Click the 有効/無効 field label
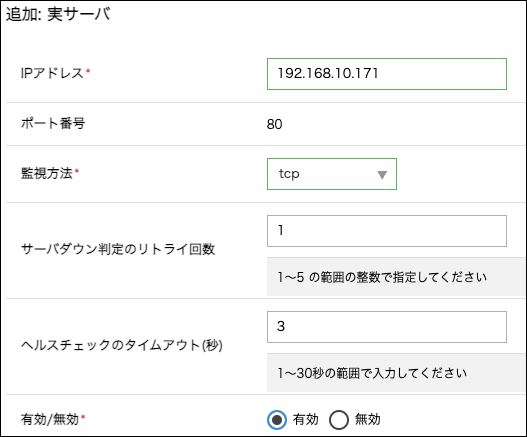Image resolution: width=527 pixels, height=437 pixels. click(x=50, y=420)
